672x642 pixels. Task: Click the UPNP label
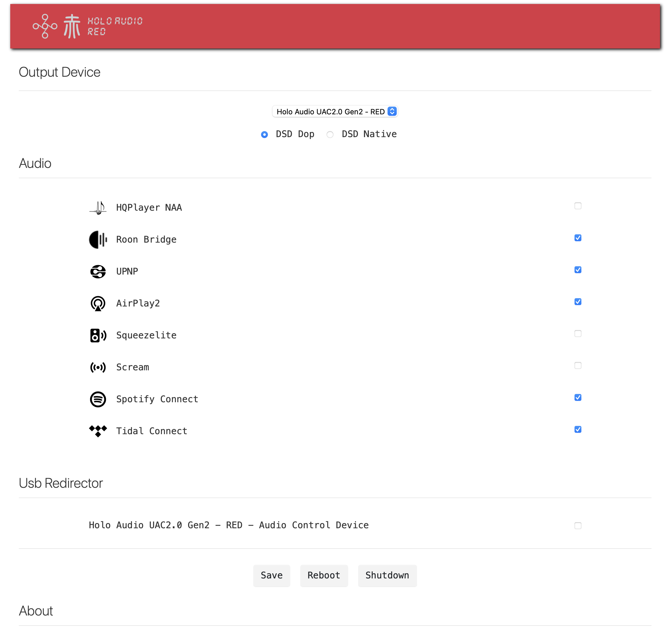[127, 271]
